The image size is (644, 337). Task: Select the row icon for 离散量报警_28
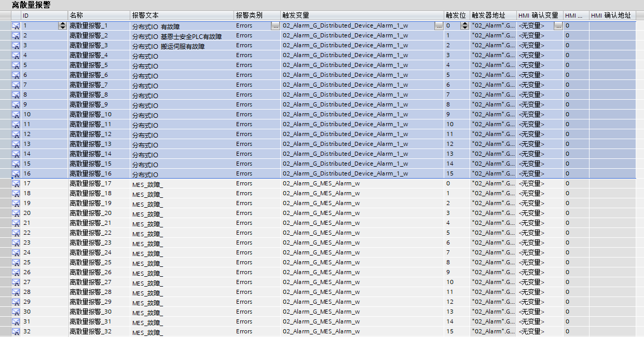[16, 292]
